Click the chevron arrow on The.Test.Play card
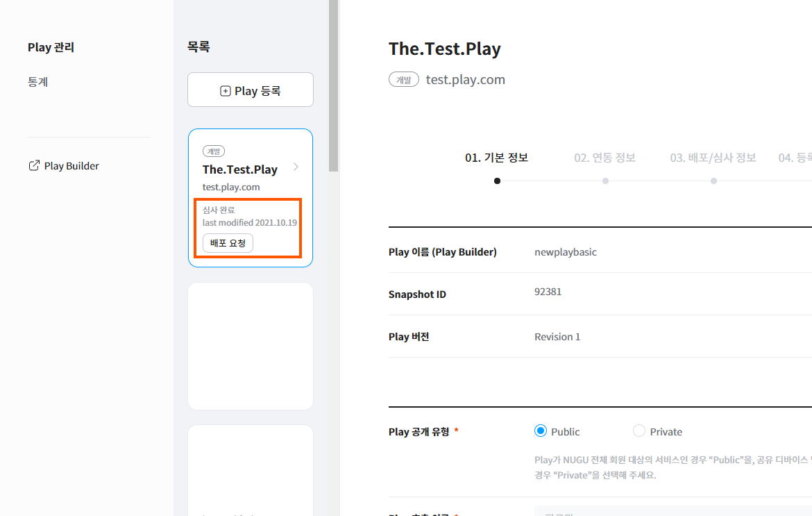Image resolution: width=812 pixels, height=516 pixels. coord(296,167)
